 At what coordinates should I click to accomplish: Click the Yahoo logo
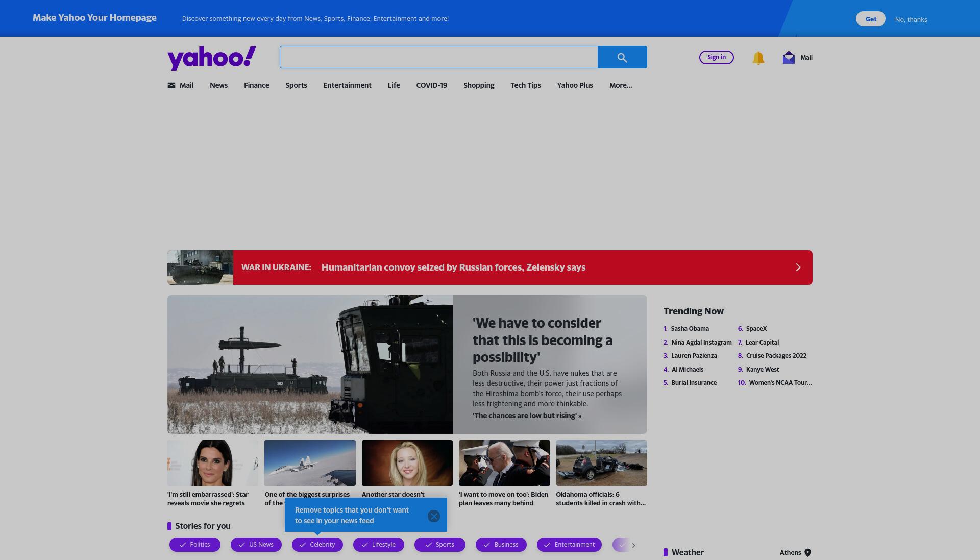click(212, 58)
